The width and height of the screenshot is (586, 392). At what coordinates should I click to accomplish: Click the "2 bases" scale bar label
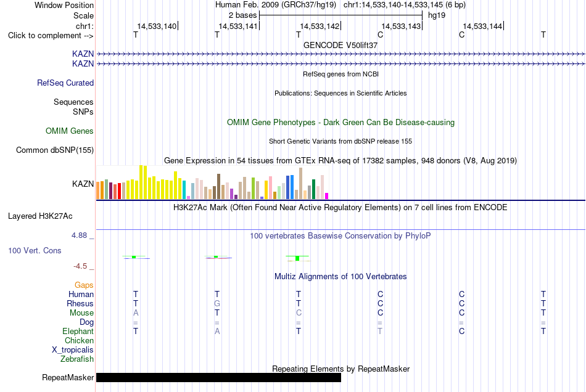pyautogui.click(x=243, y=15)
